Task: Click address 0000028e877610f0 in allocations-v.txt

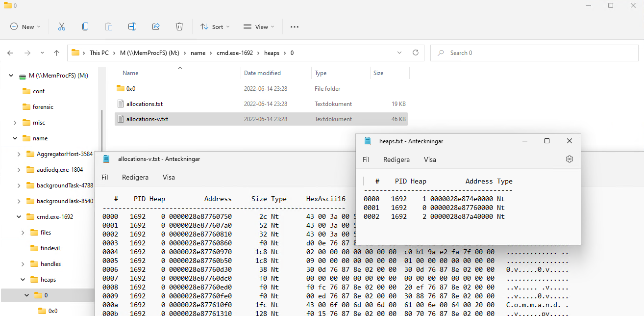Action: [x=200, y=305]
